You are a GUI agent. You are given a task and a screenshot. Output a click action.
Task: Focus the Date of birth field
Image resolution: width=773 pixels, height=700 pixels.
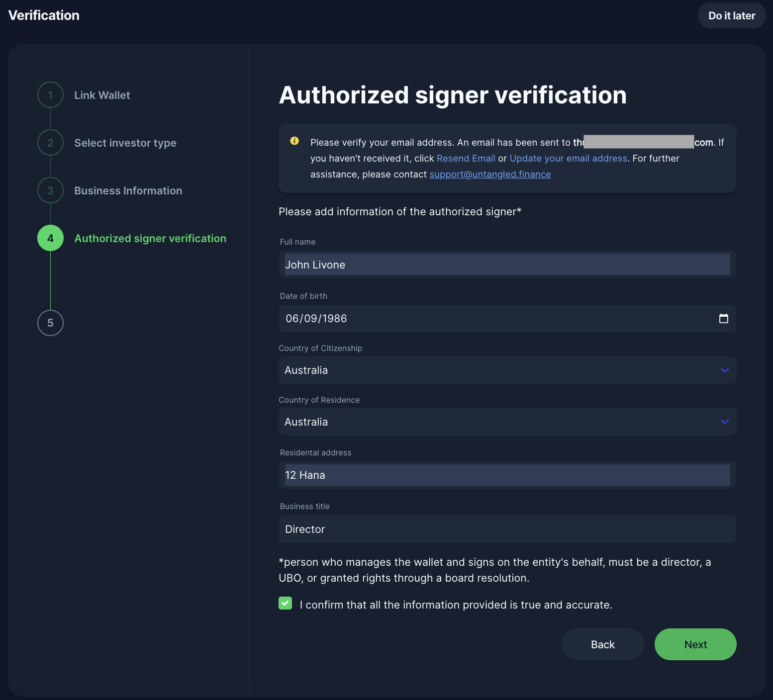507,318
